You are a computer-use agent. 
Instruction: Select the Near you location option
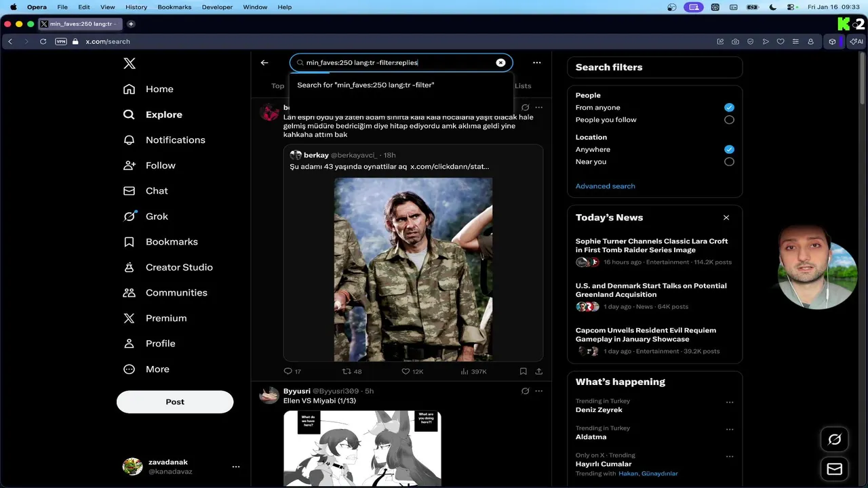[729, 161]
